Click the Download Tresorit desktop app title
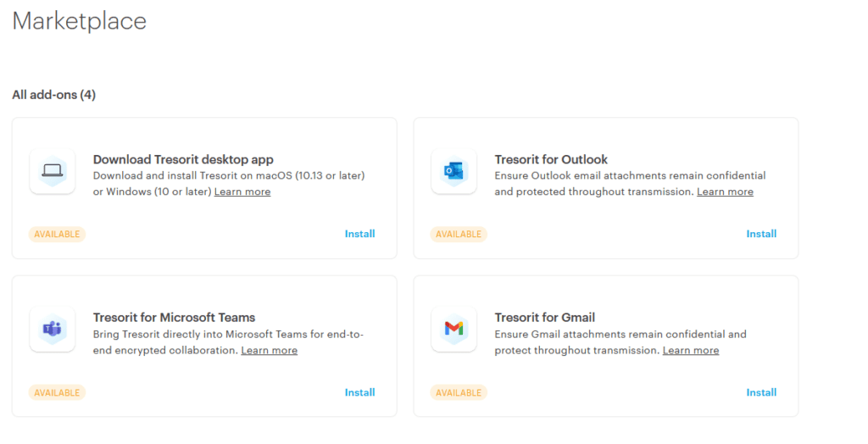 click(183, 159)
